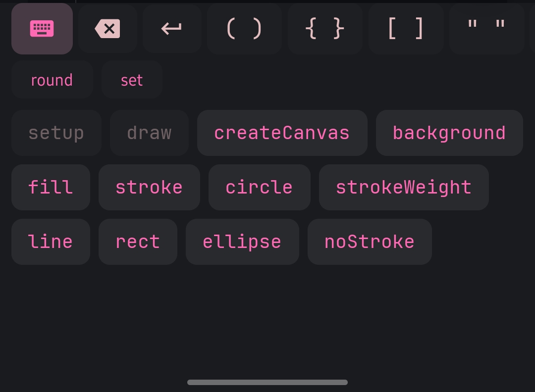Tap the greyed 'draw' snippet
Image resolution: width=535 pixels, height=392 pixels.
click(150, 133)
